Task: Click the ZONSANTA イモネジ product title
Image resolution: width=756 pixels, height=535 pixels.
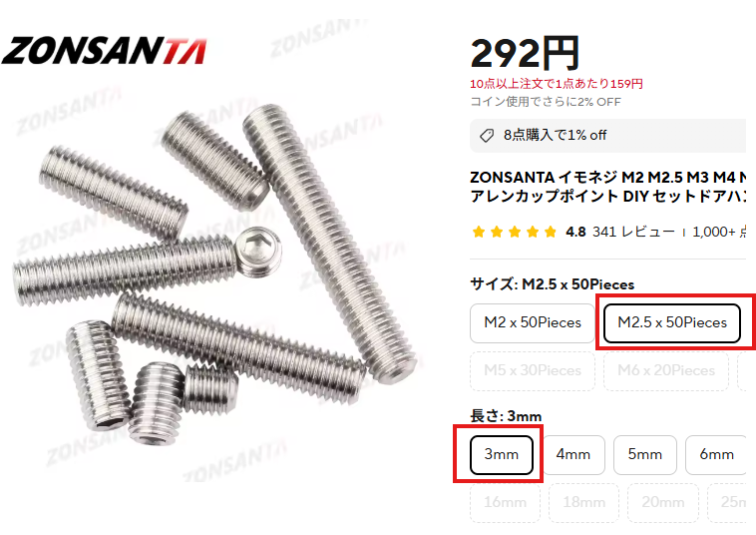Action: (x=608, y=187)
